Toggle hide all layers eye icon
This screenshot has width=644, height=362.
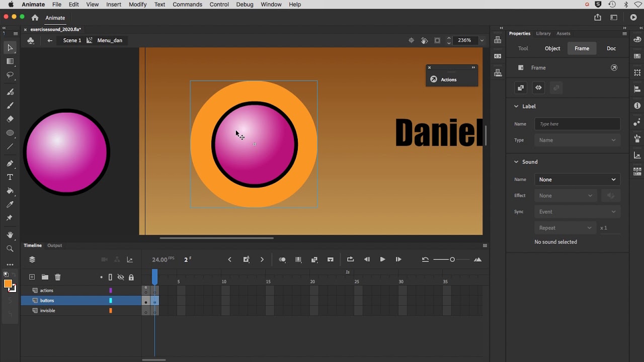(x=121, y=277)
